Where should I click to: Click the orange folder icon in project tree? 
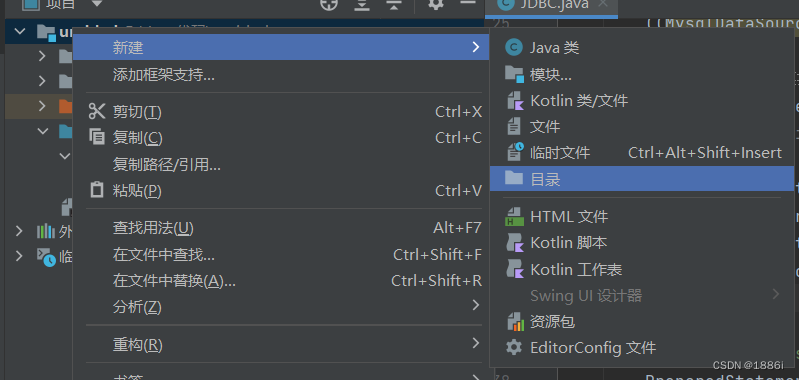point(66,106)
